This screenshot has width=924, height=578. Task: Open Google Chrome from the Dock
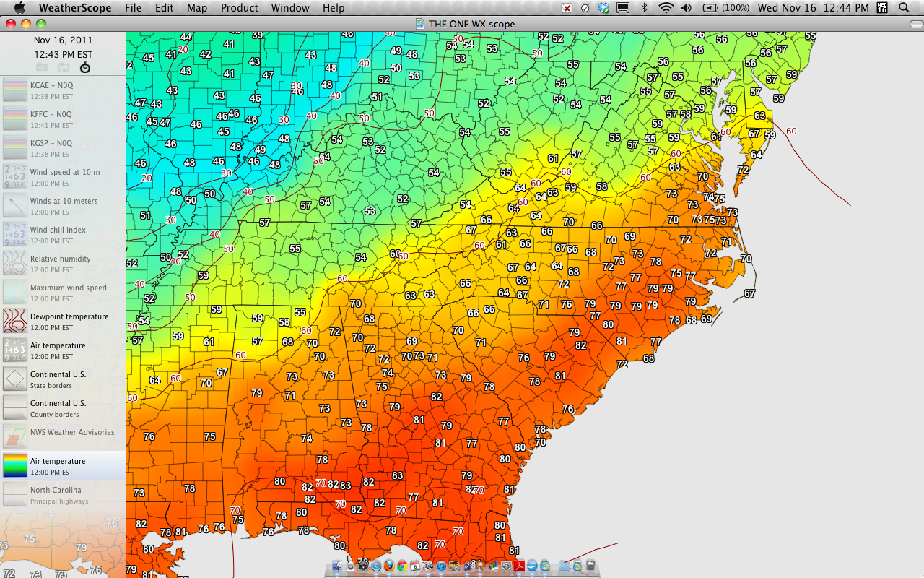click(402, 566)
